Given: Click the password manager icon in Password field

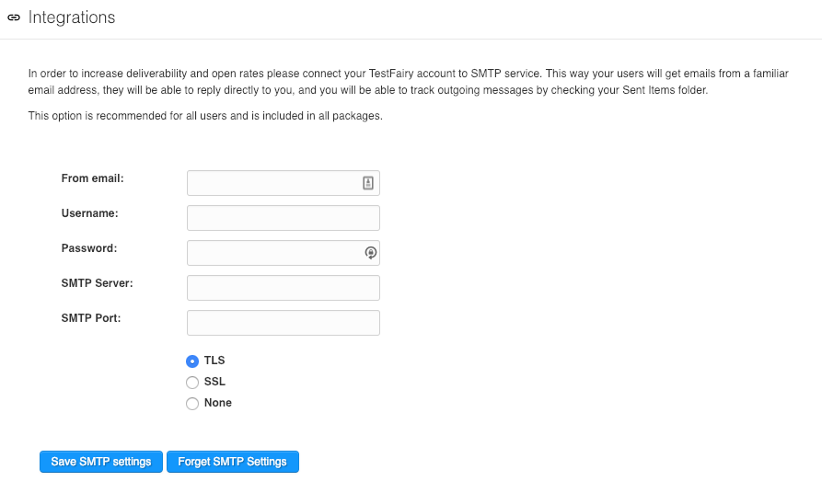Looking at the screenshot, I should pos(370,253).
